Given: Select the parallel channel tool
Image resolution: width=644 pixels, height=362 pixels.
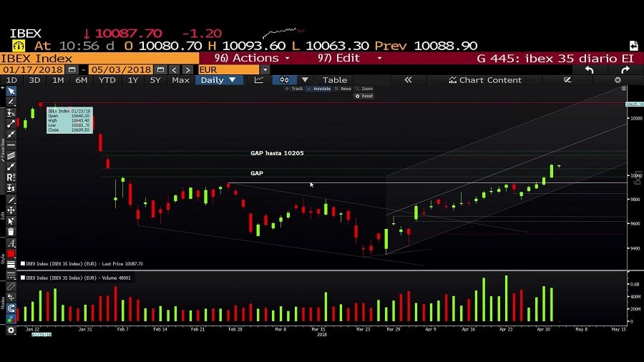Looking at the screenshot, I should pyautogui.click(x=11, y=155).
